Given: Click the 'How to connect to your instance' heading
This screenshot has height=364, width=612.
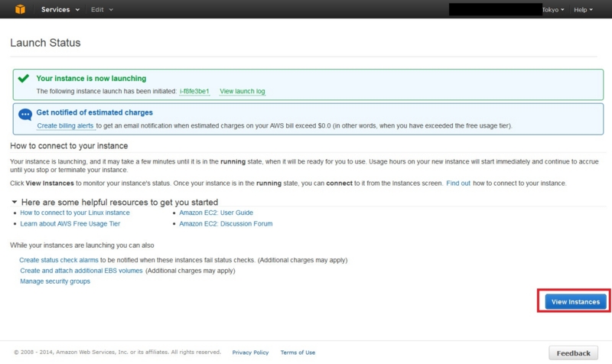Looking at the screenshot, I should [69, 145].
